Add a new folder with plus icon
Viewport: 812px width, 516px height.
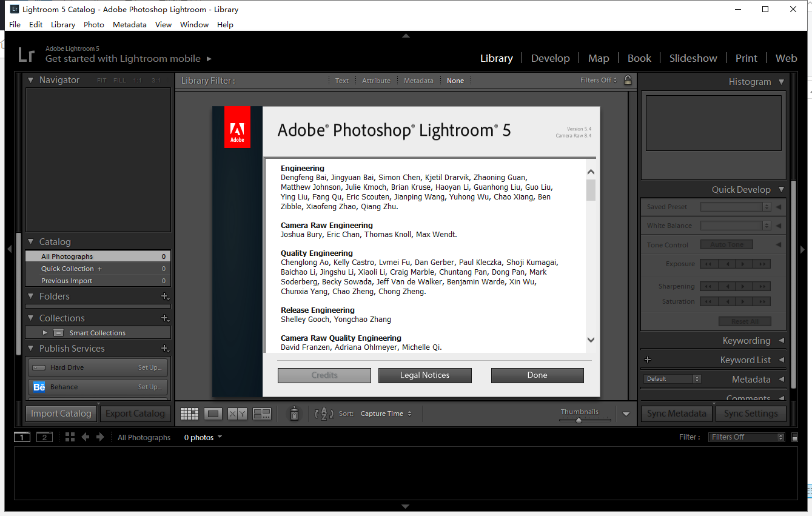(x=164, y=297)
